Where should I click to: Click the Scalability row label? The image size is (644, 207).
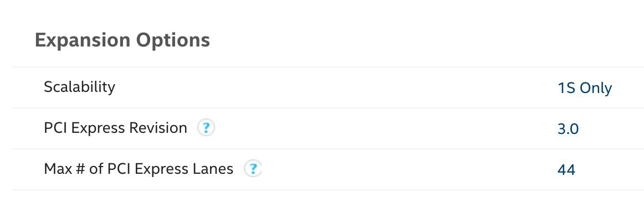coord(80,87)
